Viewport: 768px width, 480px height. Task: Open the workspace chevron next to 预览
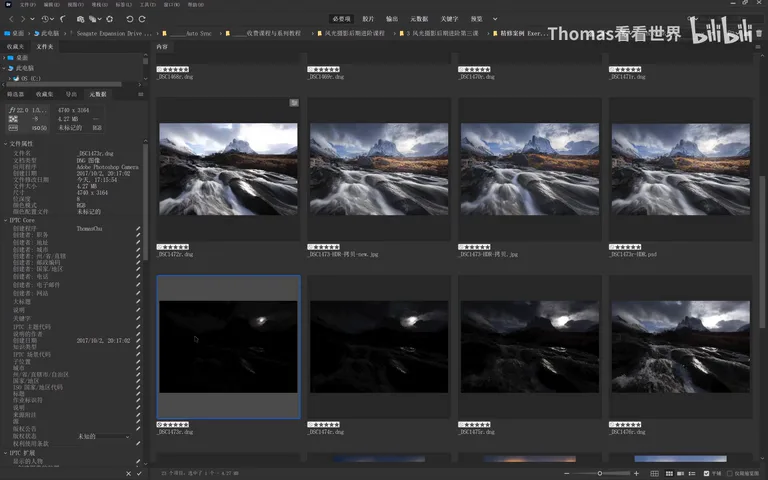(495, 19)
